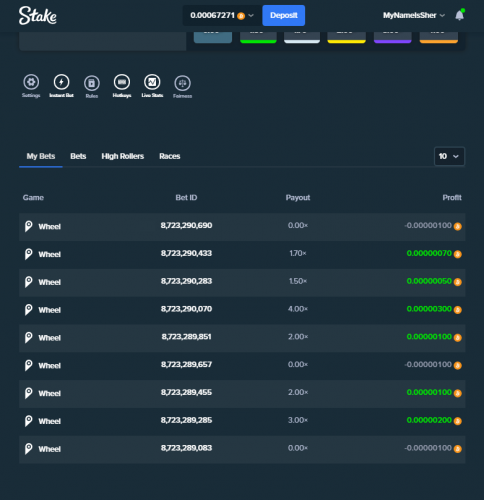Click the 0.00000300 profit amount
Image resolution: width=484 pixels, height=500 pixels.
(x=429, y=309)
